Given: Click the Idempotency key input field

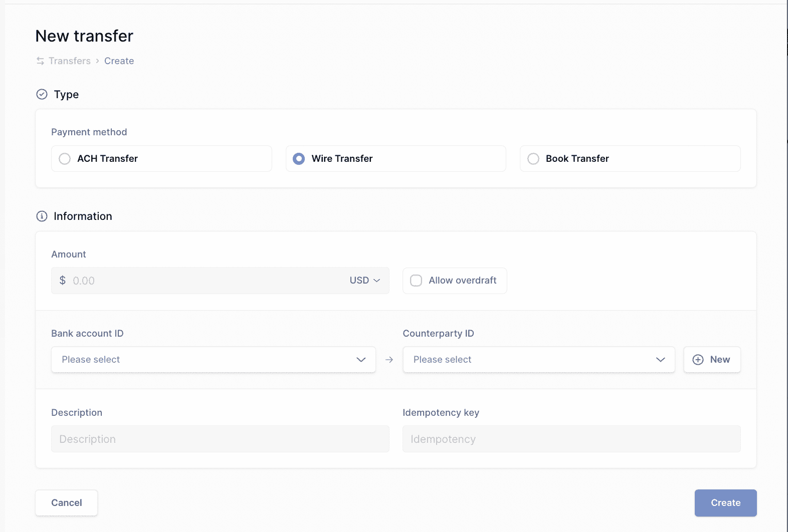Looking at the screenshot, I should click(x=571, y=439).
